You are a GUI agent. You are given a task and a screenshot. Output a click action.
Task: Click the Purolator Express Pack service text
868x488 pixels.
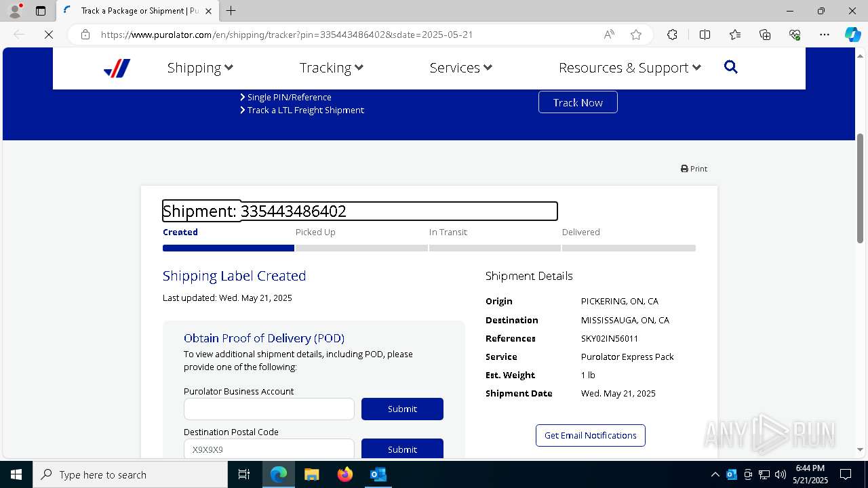tap(627, 357)
